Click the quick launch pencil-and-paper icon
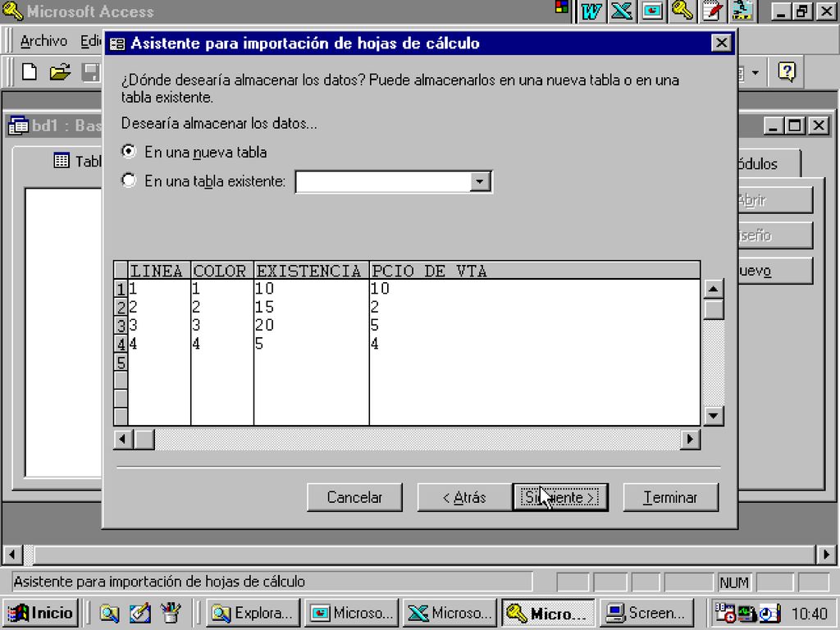The height and width of the screenshot is (630, 840). (x=139, y=613)
